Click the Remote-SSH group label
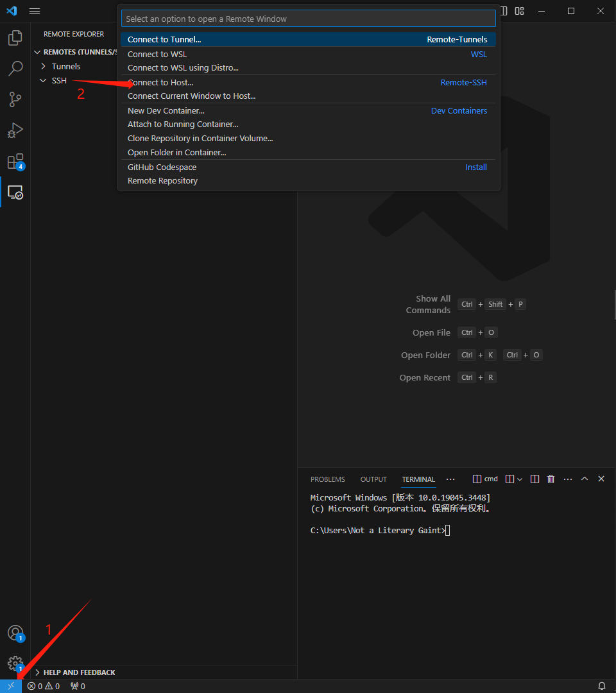The height and width of the screenshot is (693, 616). tap(463, 82)
